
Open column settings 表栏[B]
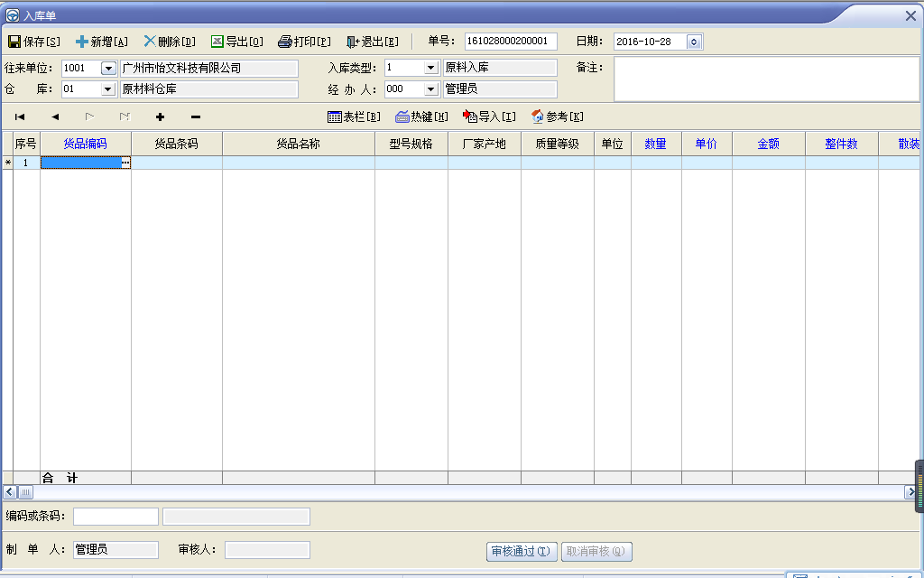(354, 117)
